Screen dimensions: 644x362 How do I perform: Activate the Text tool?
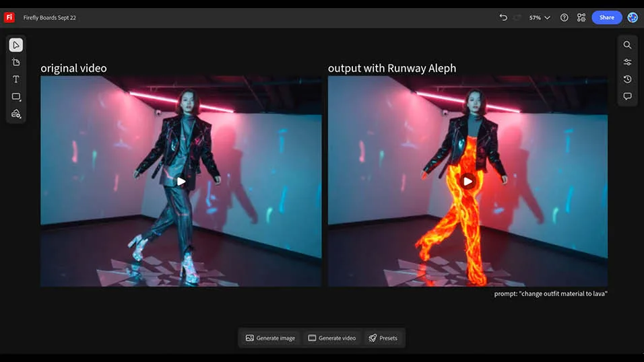(16, 79)
